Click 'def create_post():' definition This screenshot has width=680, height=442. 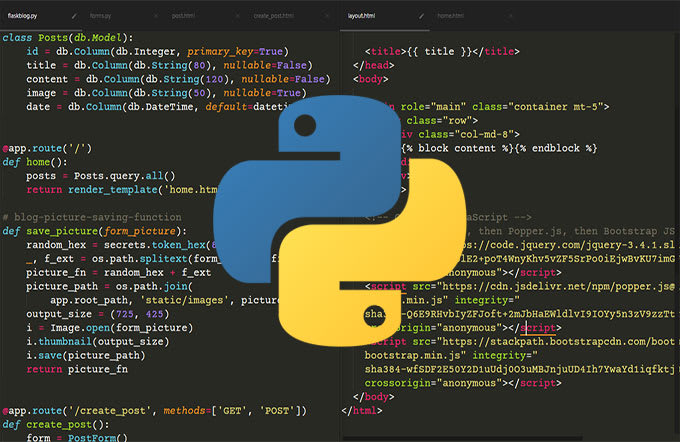[x=56, y=425]
